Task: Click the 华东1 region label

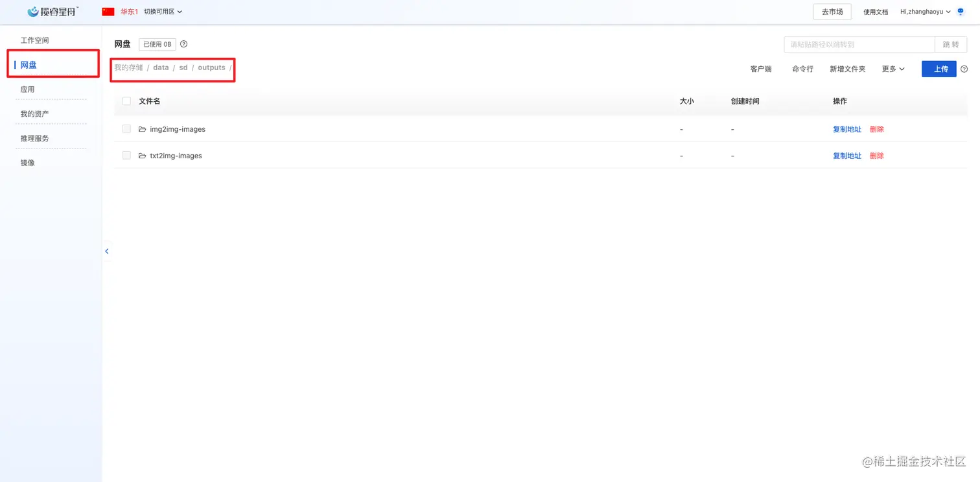Action: click(129, 12)
